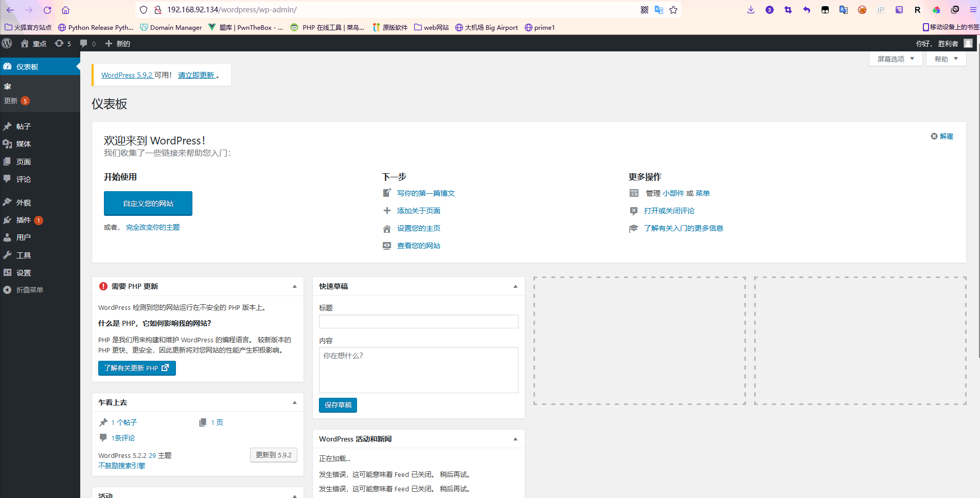Click the 页面 pages icon in sidebar
This screenshot has height=498, width=980.
pyautogui.click(x=7, y=161)
